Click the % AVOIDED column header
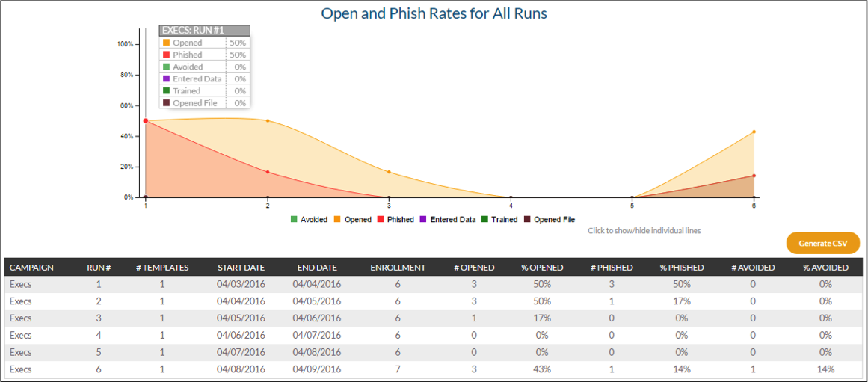Image resolution: width=868 pixels, height=382 pixels. click(x=825, y=267)
